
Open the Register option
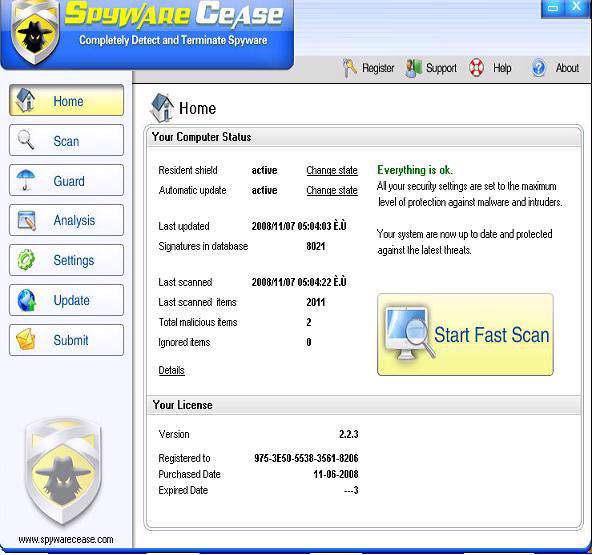click(x=378, y=68)
